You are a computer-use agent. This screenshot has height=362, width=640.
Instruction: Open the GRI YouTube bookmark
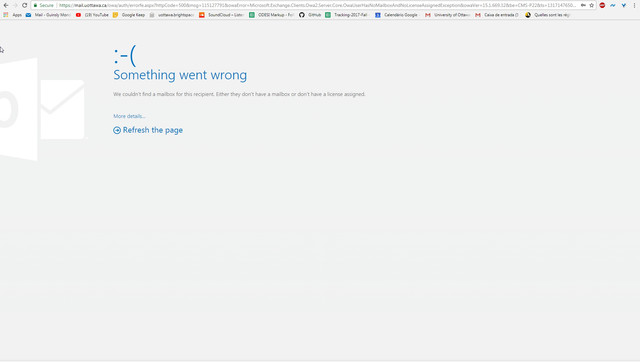tap(92, 15)
